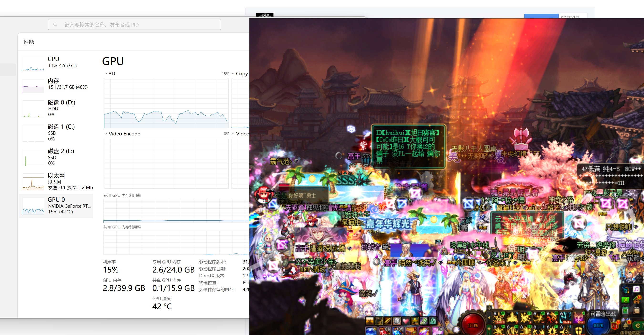The image size is (644, 335).
Task: Click the green crystal quick-slot icon
Action: coord(433,321)
